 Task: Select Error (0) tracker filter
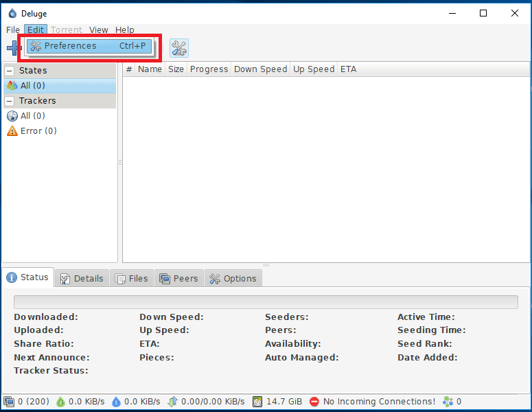tap(60, 130)
